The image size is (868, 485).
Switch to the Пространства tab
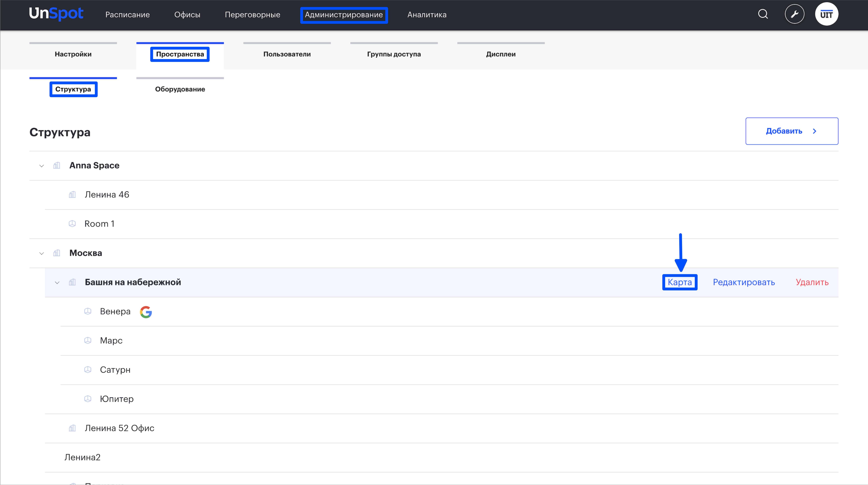[180, 54]
